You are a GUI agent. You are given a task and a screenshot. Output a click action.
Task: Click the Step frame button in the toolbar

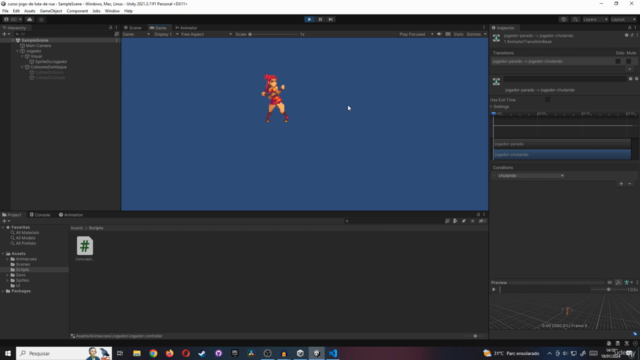[331, 19]
